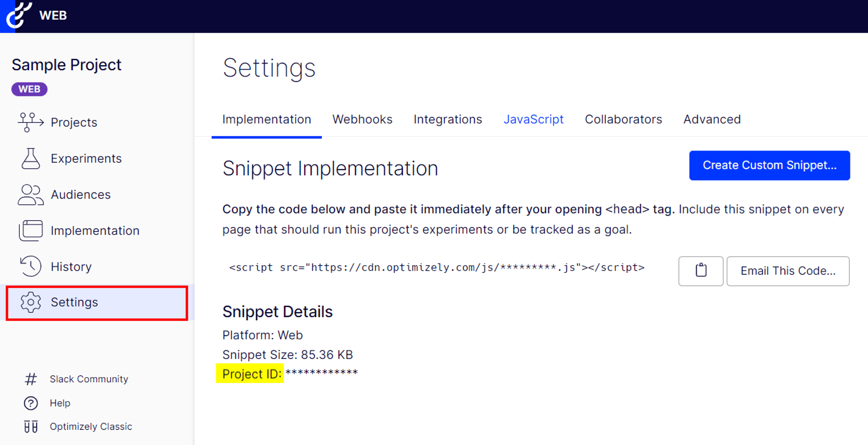
Task: Click the Implementation window icon
Action: point(31,231)
